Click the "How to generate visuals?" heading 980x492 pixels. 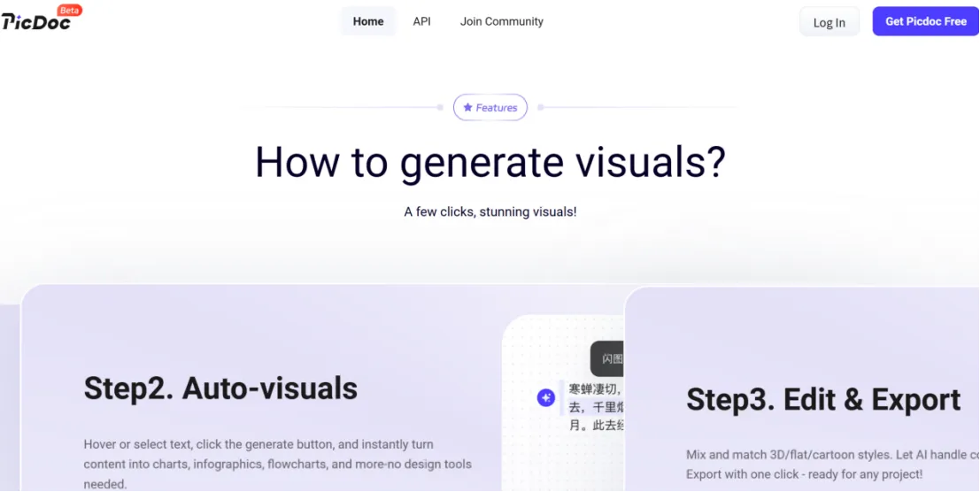click(490, 163)
